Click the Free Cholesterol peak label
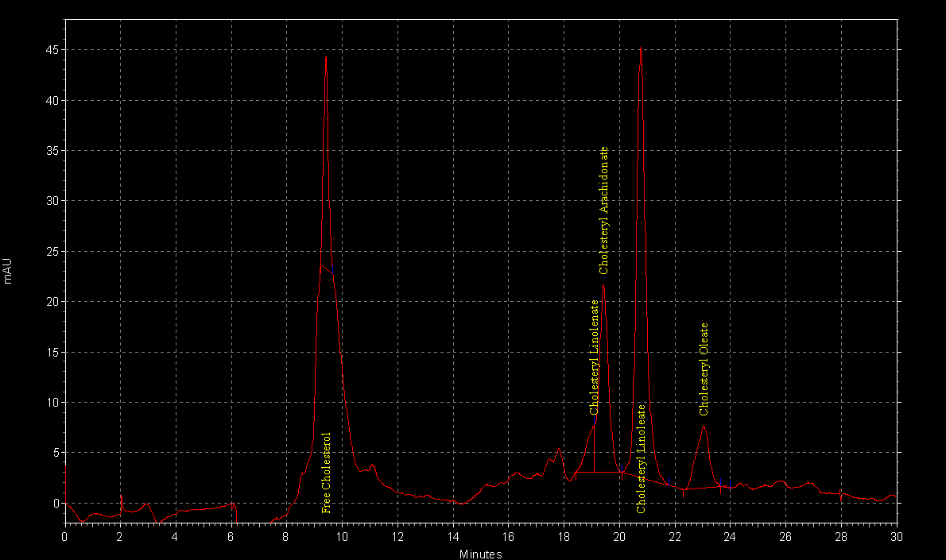The width and height of the screenshot is (946, 560). coord(327,473)
